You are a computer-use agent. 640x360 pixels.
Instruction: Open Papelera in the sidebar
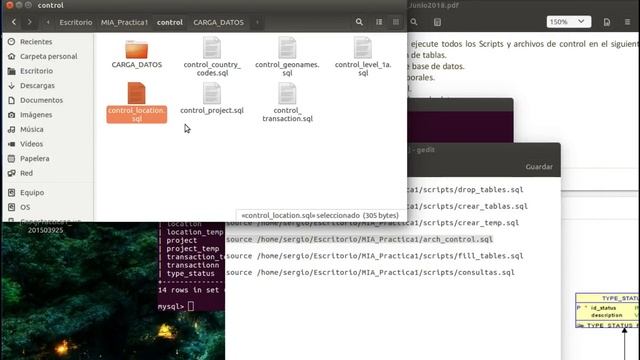click(35, 158)
